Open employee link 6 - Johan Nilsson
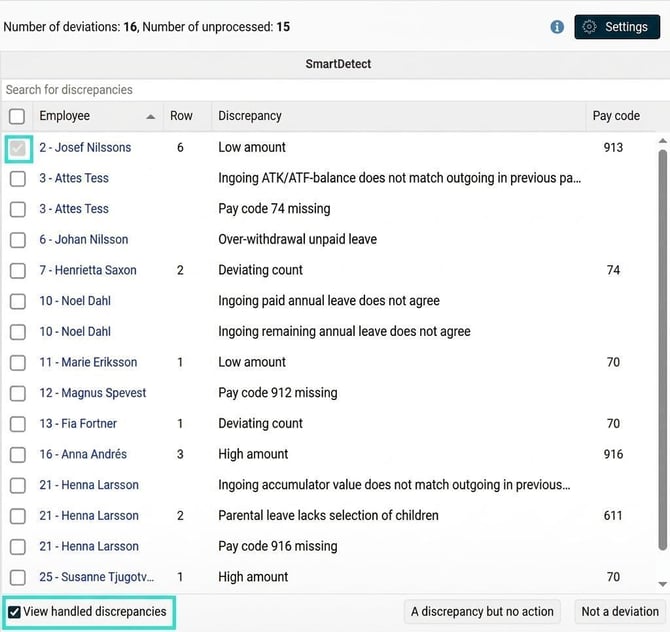This screenshot has height=632, width=670. pos(84,239)
